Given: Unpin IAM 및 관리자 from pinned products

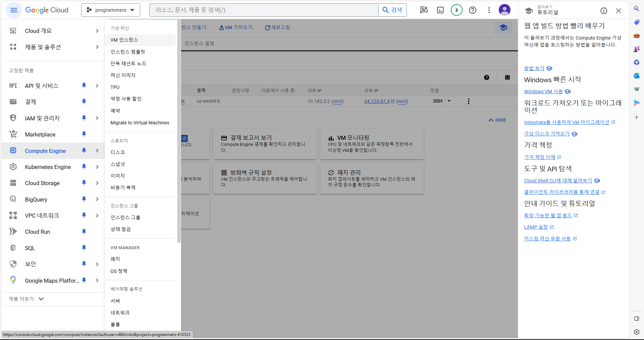Looking at the screenshot, I should (x=84, y=118).
